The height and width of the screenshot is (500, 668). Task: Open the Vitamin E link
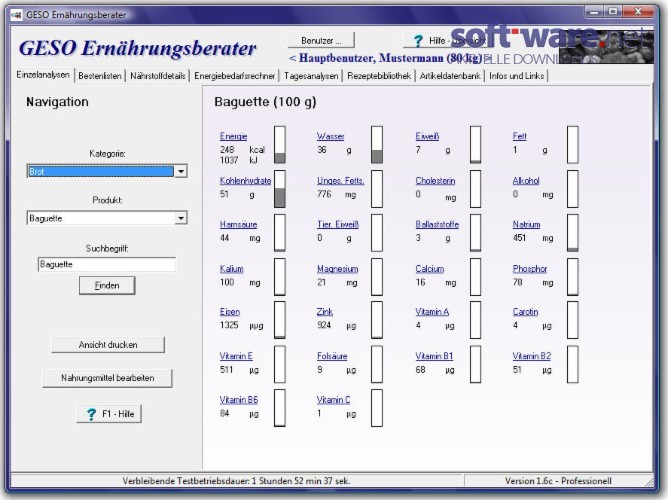point(236,356)
